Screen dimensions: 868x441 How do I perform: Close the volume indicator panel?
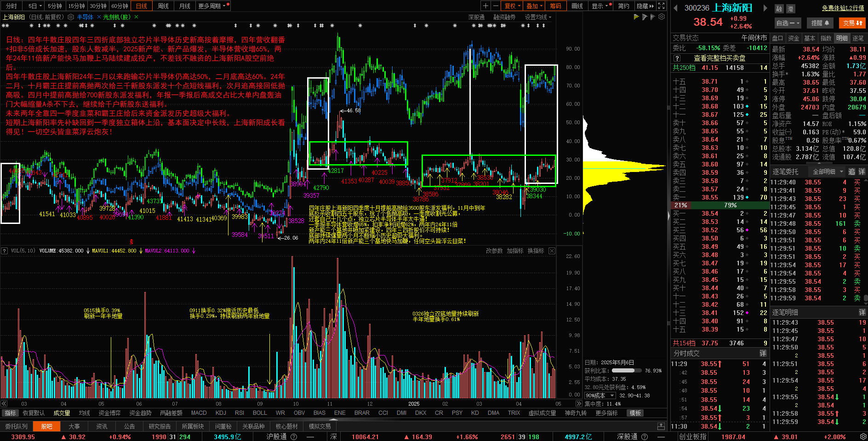coord(552,251)
